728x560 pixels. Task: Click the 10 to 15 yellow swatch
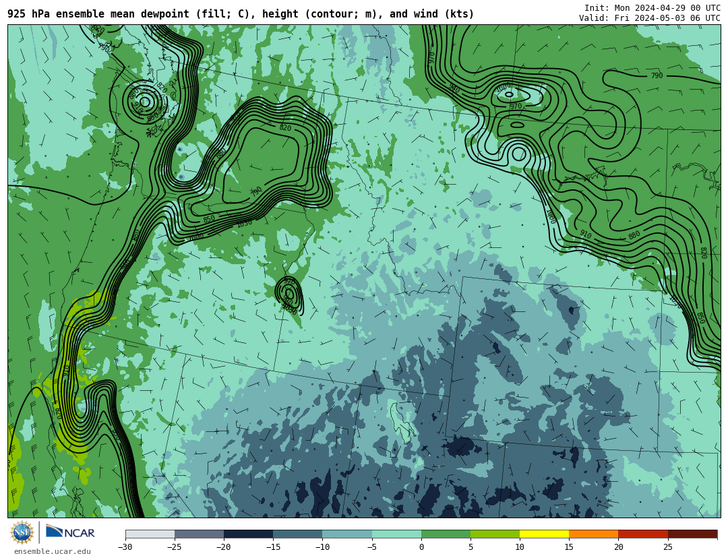click(x=544, y=534)
